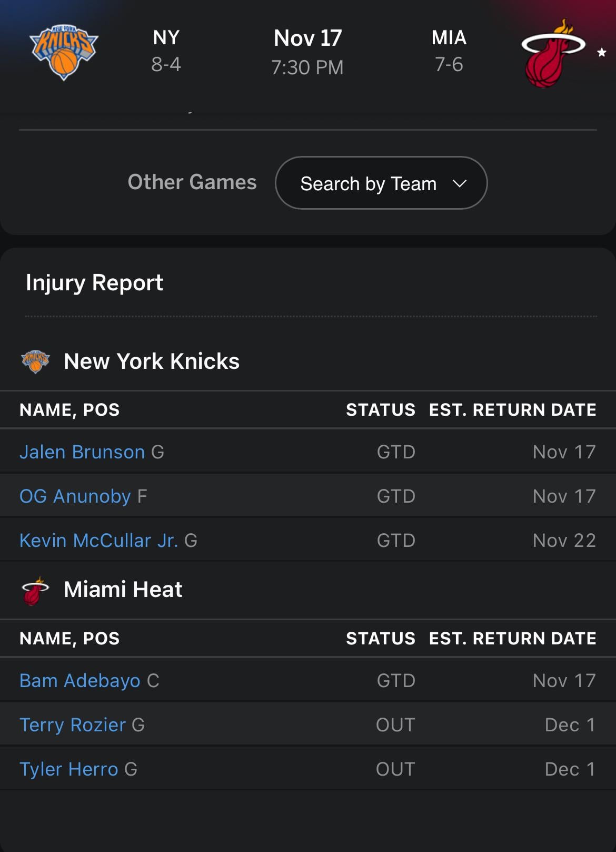Tap the NY 8-4 team record
This screenshot has height=852, width=616.
(166, 51)
